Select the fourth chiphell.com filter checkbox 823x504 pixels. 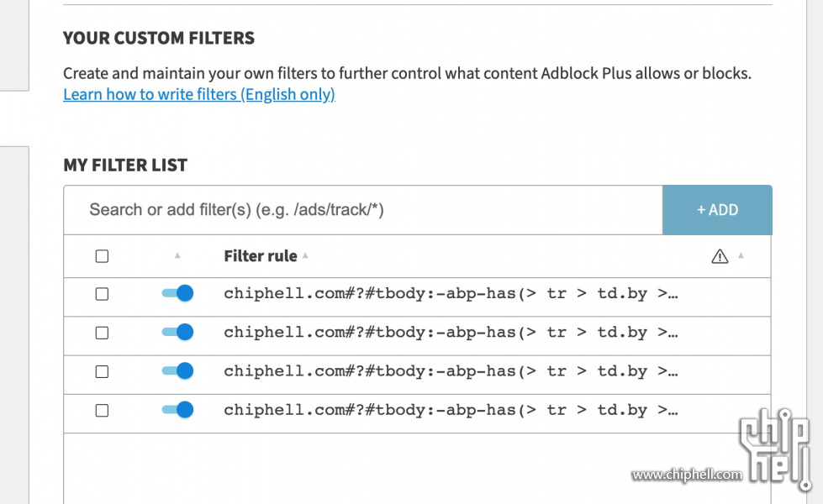click(102, 410)
